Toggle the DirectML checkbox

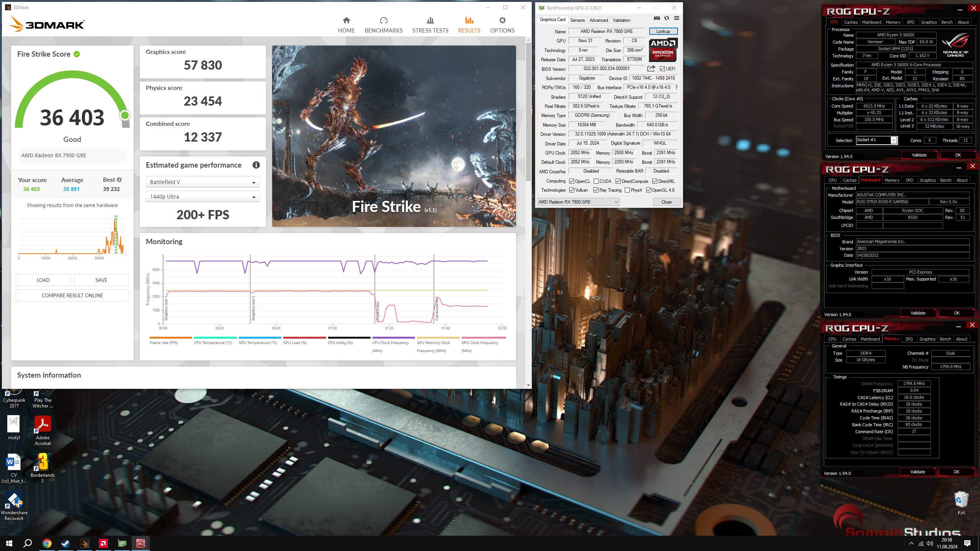655,181
